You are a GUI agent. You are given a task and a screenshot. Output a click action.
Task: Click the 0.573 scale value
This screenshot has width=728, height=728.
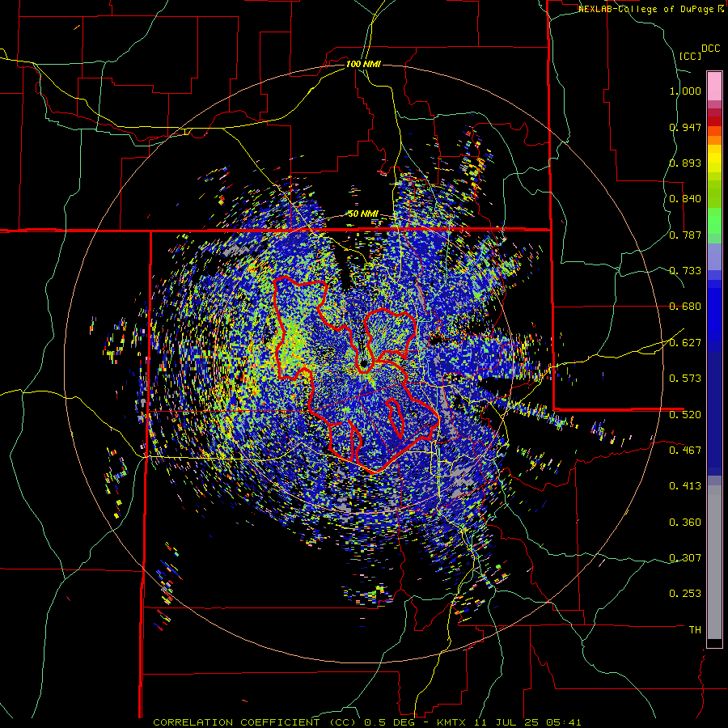[685, 379]
